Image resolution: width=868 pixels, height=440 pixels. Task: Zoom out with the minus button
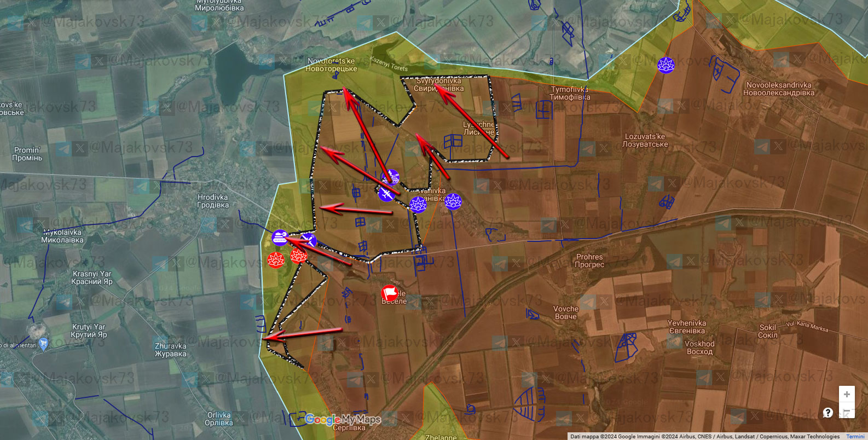coord(847,411)
